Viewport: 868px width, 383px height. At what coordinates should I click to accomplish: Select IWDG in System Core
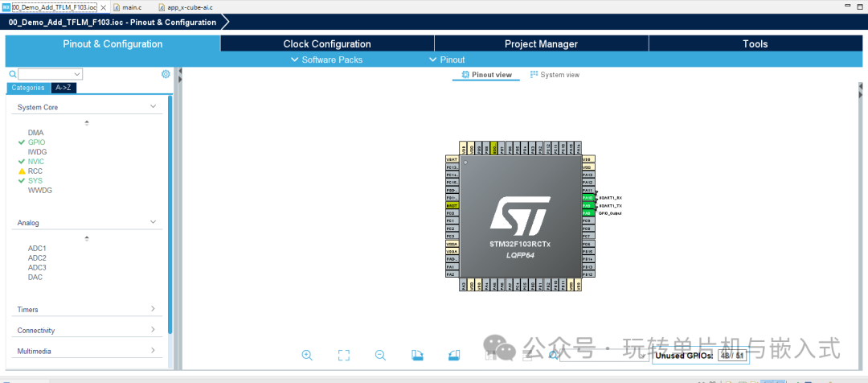tap(38, 152)
